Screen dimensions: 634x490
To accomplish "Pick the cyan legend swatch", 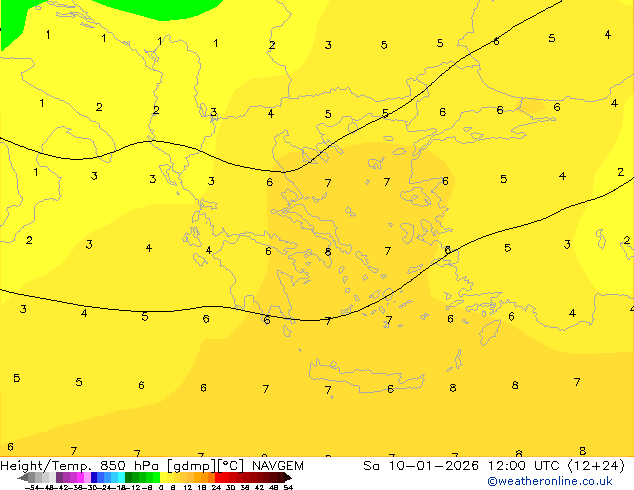I will pos(121,477).
